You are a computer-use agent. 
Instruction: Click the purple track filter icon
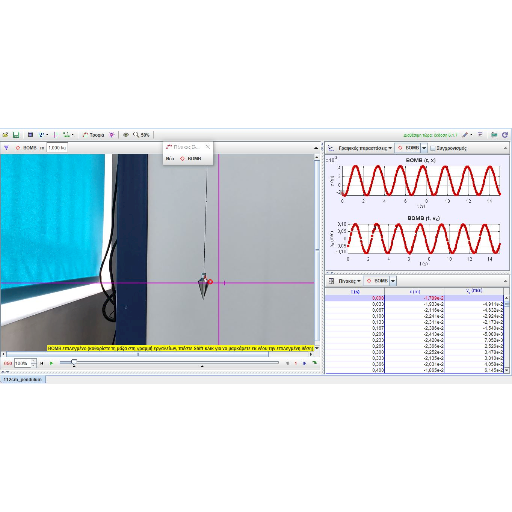(6, 148)
